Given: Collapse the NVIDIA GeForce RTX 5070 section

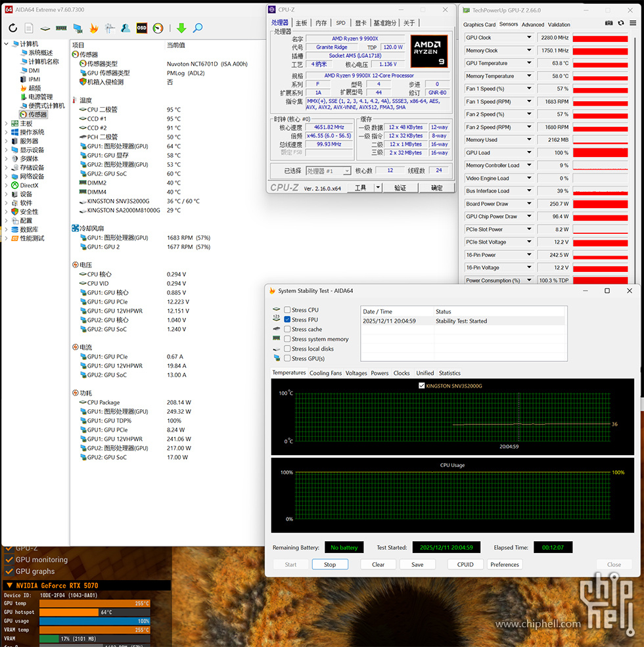Looking at the screenshot, I should click(9, 586).
